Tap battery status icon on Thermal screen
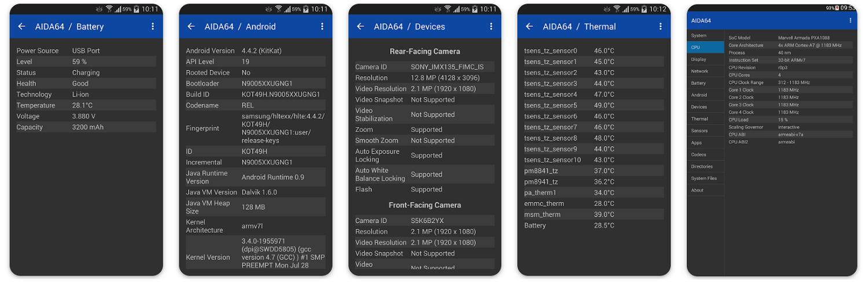 point(643,9)
